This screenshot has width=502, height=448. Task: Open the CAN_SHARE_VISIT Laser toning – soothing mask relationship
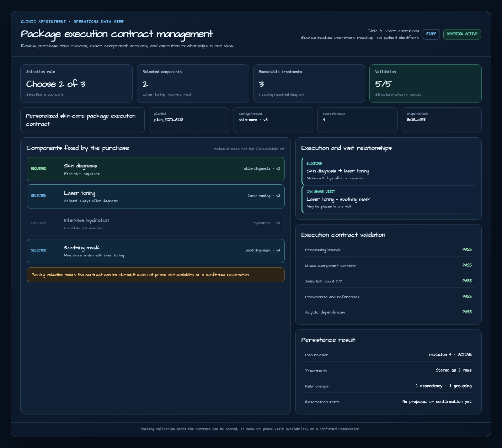(x=388, y=199)
